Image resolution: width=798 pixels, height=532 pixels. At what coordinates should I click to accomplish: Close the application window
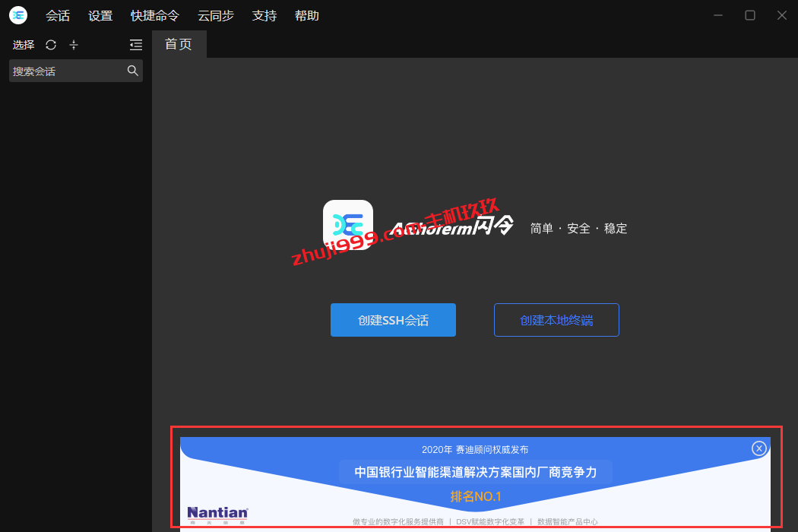pyautogui.click(x=782, y=15)
